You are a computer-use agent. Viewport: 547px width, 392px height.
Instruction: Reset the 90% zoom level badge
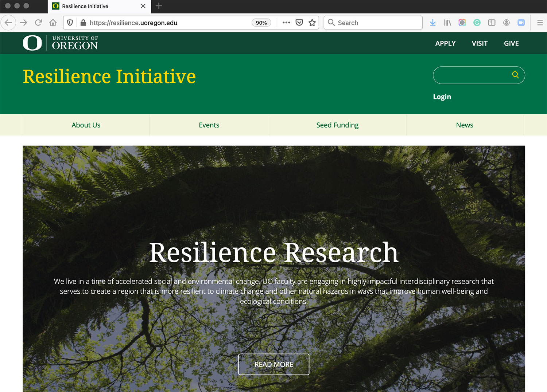click(261, 23)
